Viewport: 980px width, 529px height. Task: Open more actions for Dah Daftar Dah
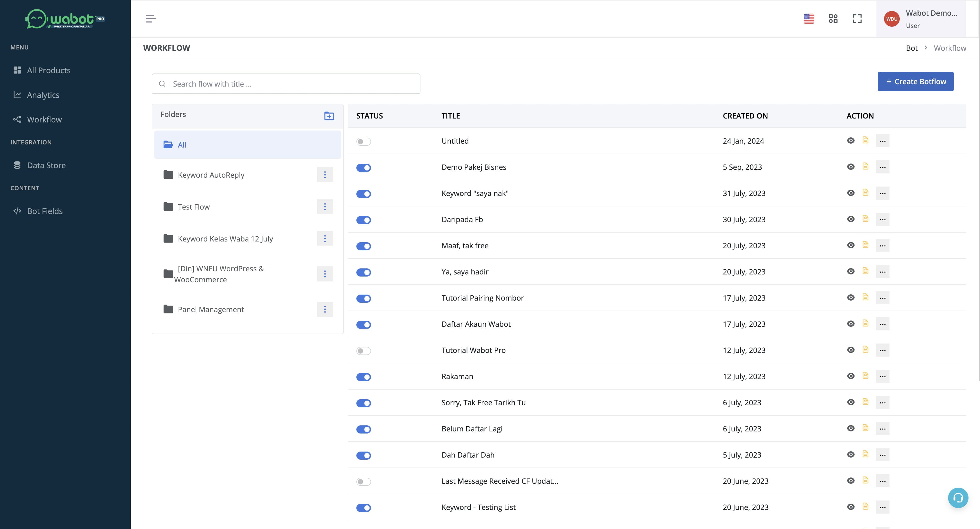[883, 455]
